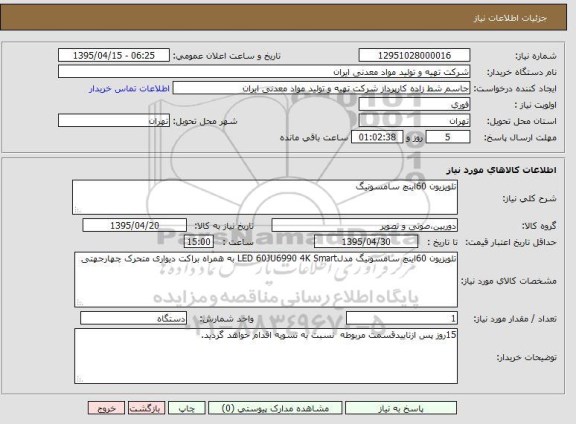Click the پاسخ به نیاز button

(401, 408)
